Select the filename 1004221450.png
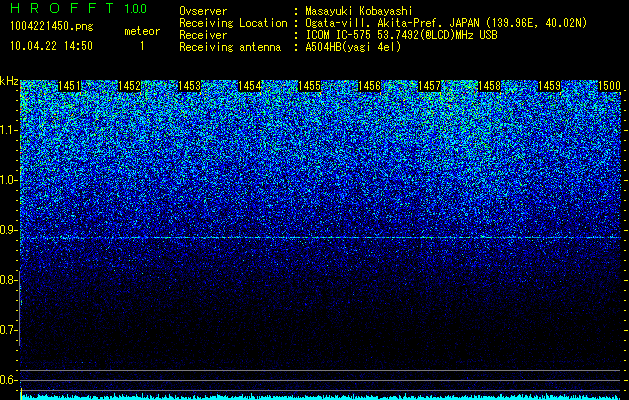The height and width of the screenshot is (400, 629). [x=52, y=26]
